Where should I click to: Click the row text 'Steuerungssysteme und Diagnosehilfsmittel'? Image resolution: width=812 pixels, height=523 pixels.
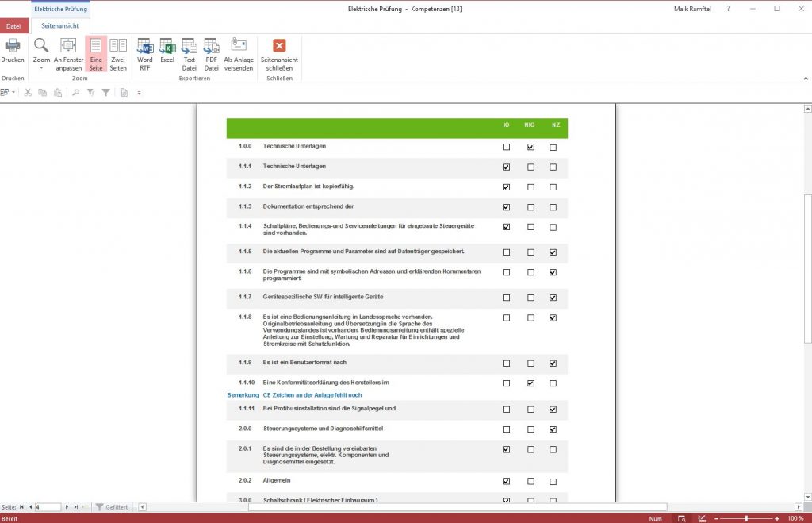(x=324, y=429)
